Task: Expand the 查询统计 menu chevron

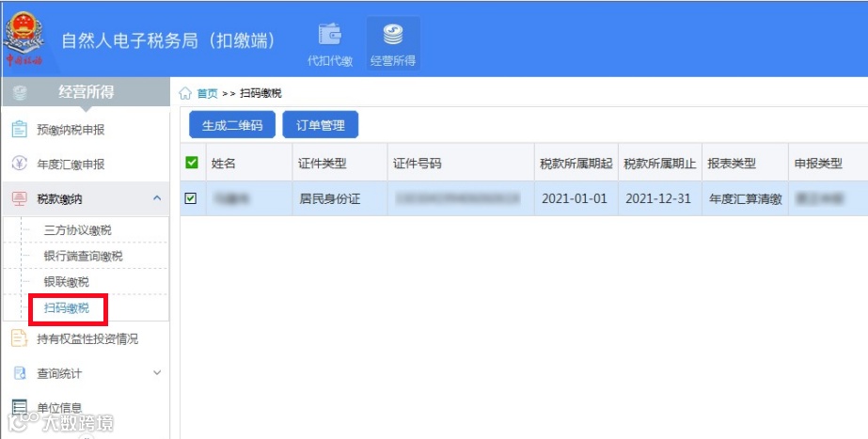Action: [x=157, y=373]
